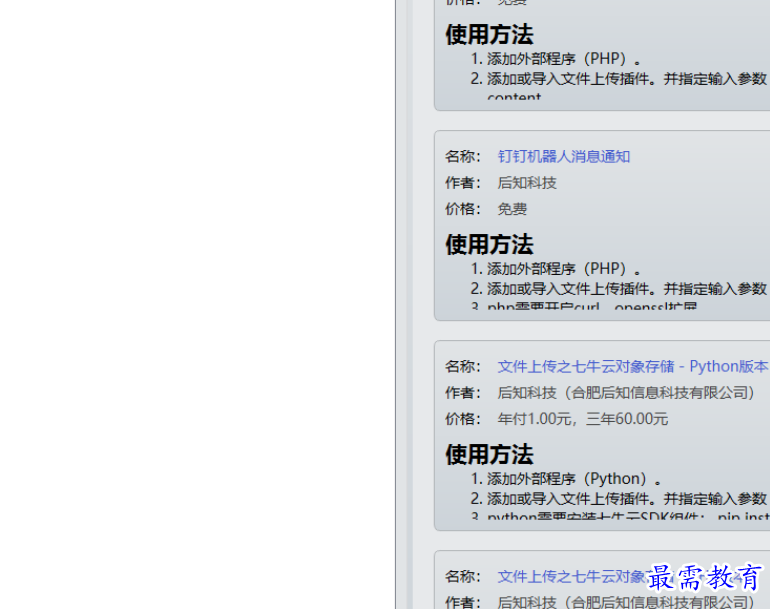Click step 添加外部程序（PHP） in 钉钉机器人 card

(564, 269)
